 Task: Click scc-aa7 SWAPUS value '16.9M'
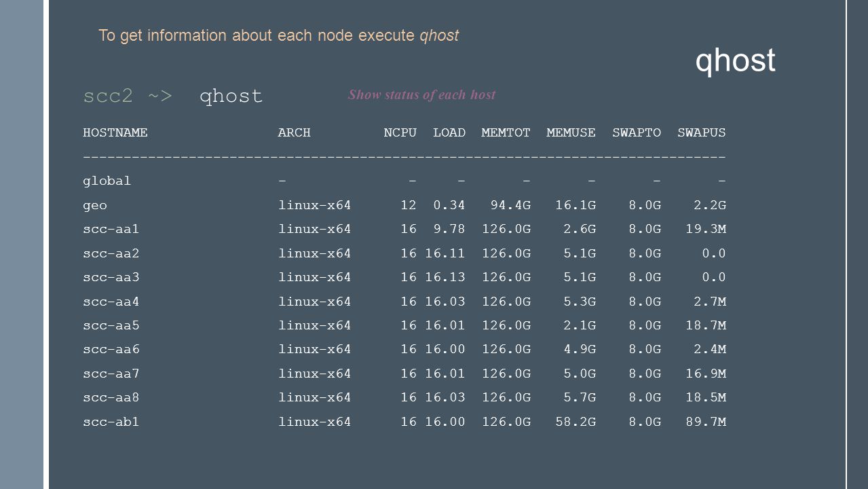[x=706, y=374]
